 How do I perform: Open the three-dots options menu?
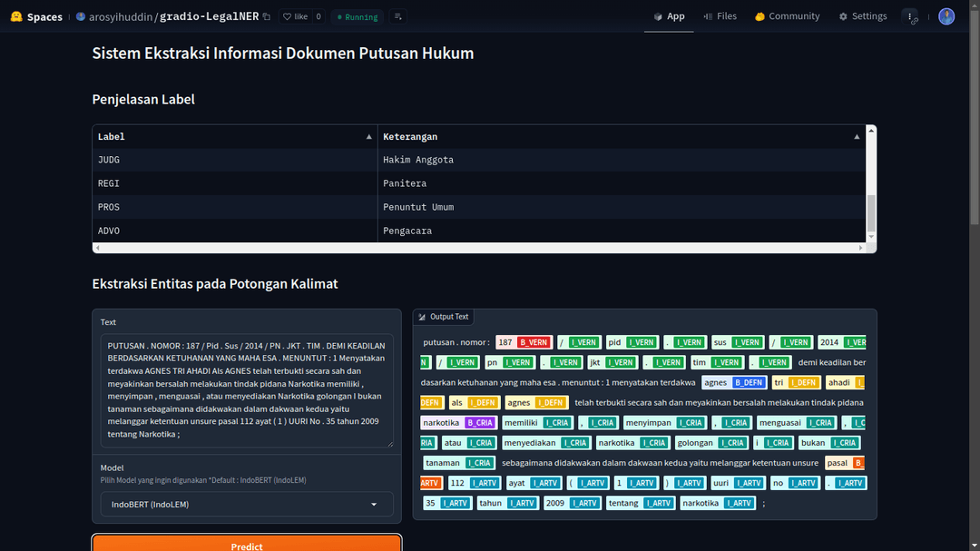click(910, 16)
